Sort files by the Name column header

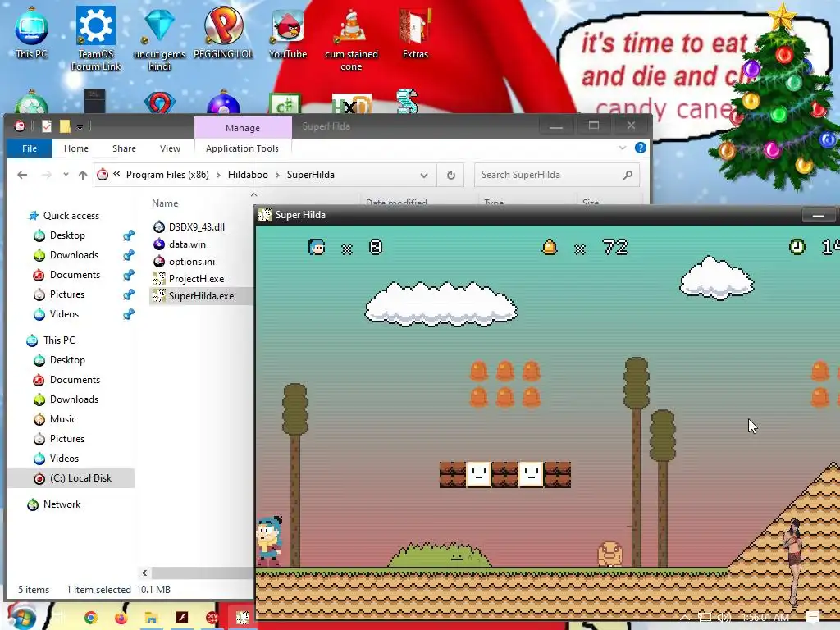pos(165,203)
